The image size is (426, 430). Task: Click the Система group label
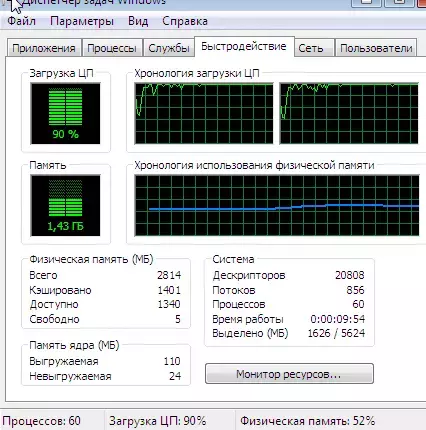tap(233, 259)
